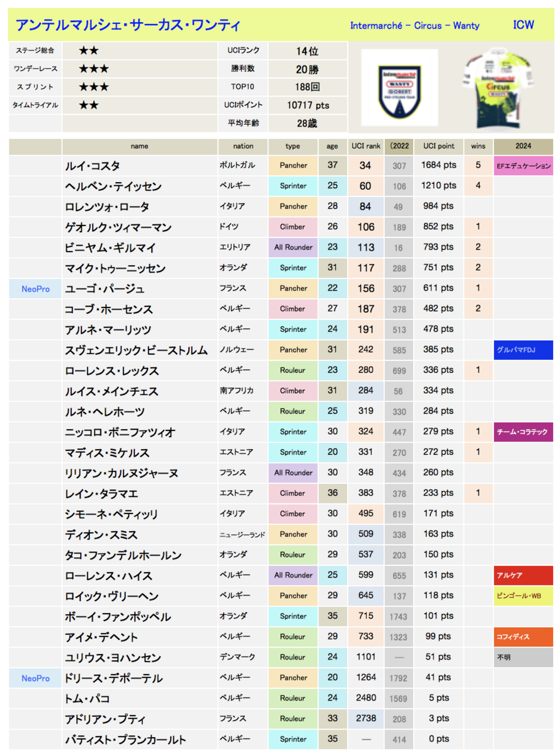The image size is (560, 756).
Task: Click the グルパマFDJ 2024 team cell
Action: click(x=523, y=350)
